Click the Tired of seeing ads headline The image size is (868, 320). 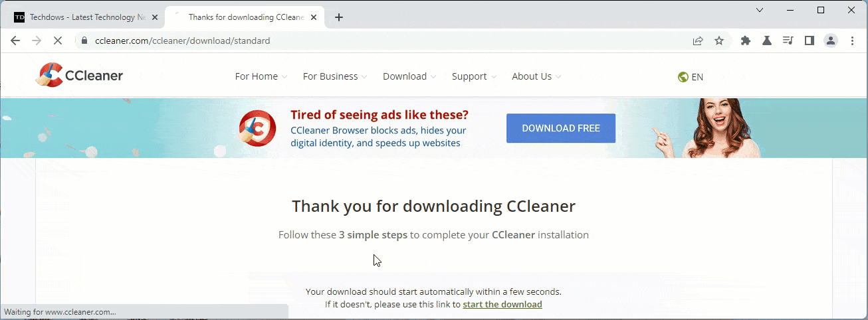click(x=380, y=114)
